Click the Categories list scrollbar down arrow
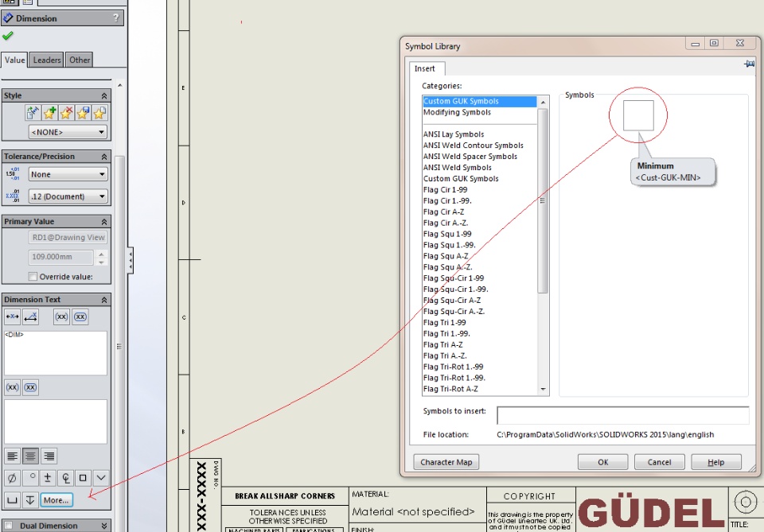 (543, 390)
